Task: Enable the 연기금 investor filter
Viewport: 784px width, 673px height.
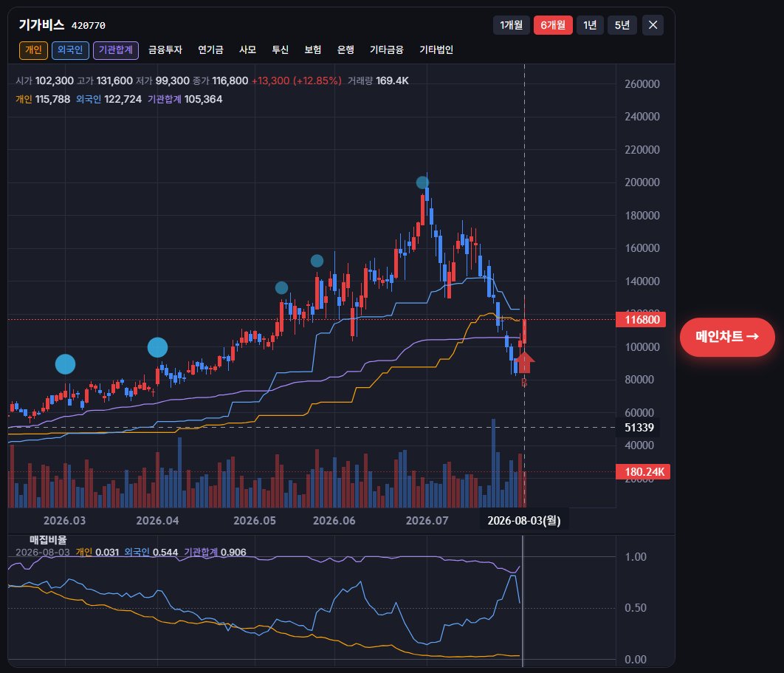Action: pyautogui.click(x=210, y=50)
